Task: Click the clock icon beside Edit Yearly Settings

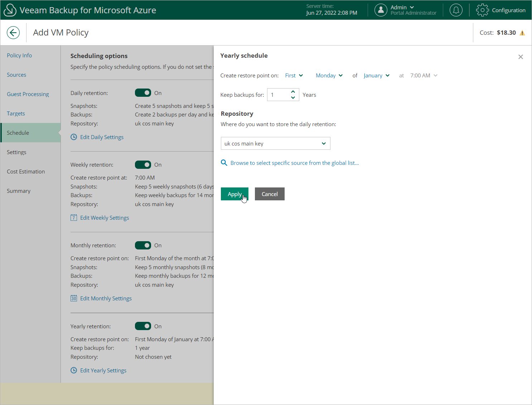Action: (x=74, y=370)
